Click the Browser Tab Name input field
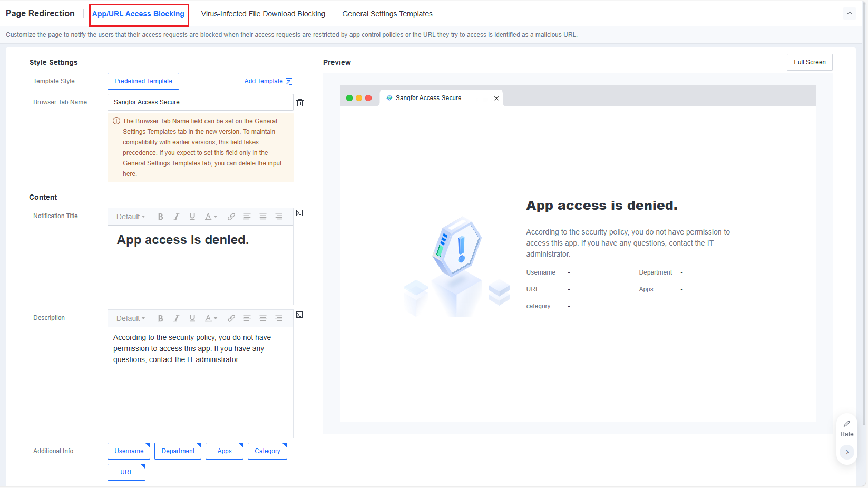The width and height of the screenshot is (868, 488). point(200,102)
